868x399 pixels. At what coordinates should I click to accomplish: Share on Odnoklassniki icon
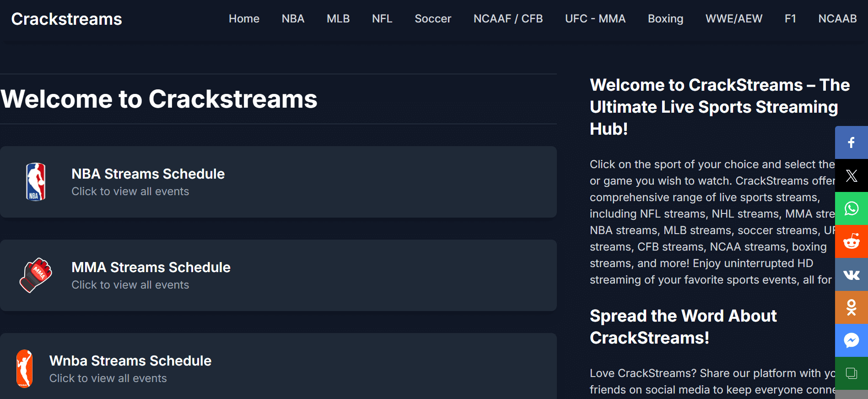(852, 307)
